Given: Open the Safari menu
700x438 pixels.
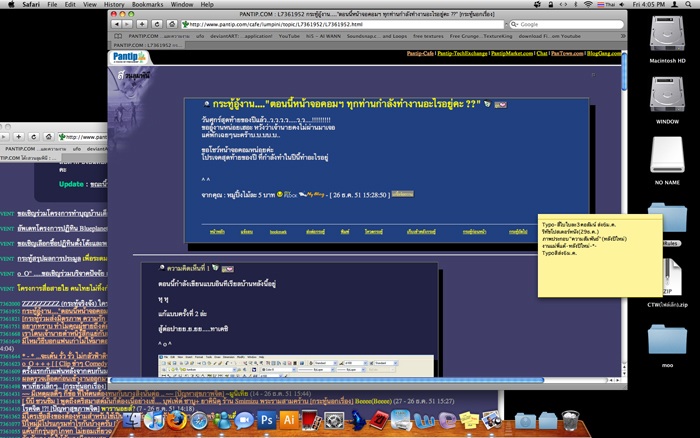Looking at the screenshot, I should pyautogui.click(x=31, y=4).
